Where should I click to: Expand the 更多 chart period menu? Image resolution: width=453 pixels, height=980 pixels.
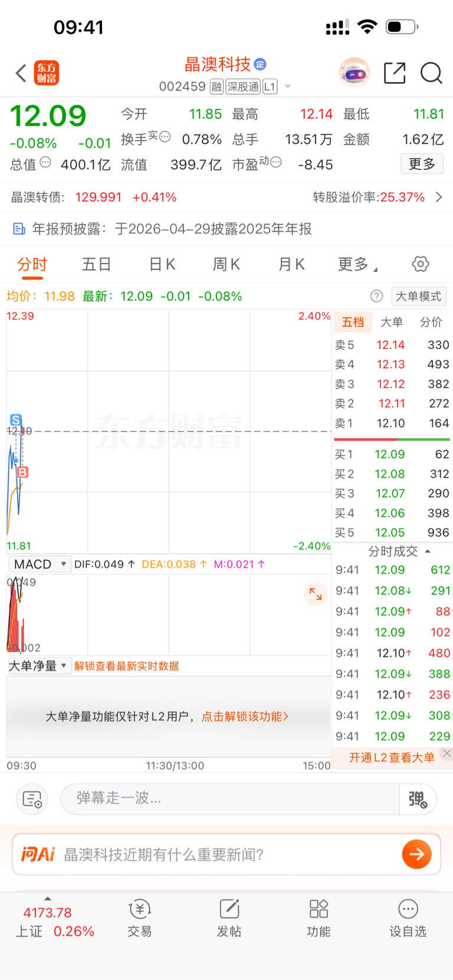tap(357, 264)
